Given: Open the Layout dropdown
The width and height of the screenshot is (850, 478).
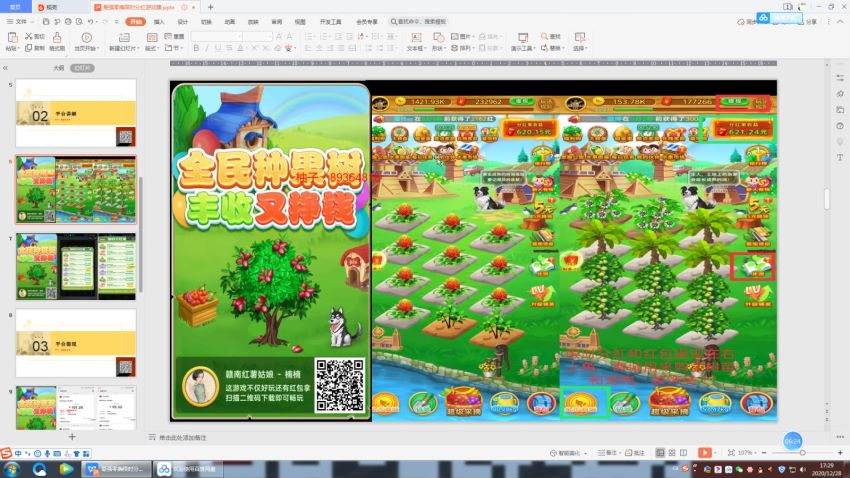Looking at the screenshot, I should click(x=152, y=48).
